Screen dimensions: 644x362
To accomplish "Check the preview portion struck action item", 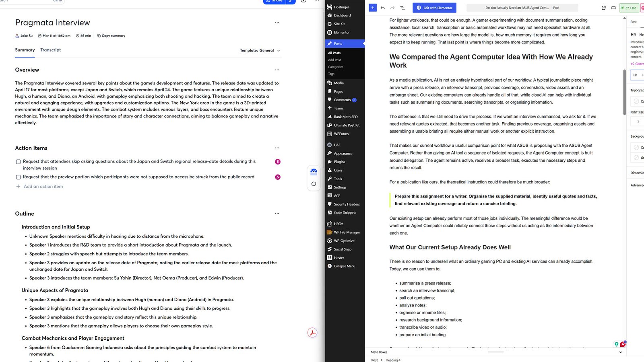I will tap(18, 177).
